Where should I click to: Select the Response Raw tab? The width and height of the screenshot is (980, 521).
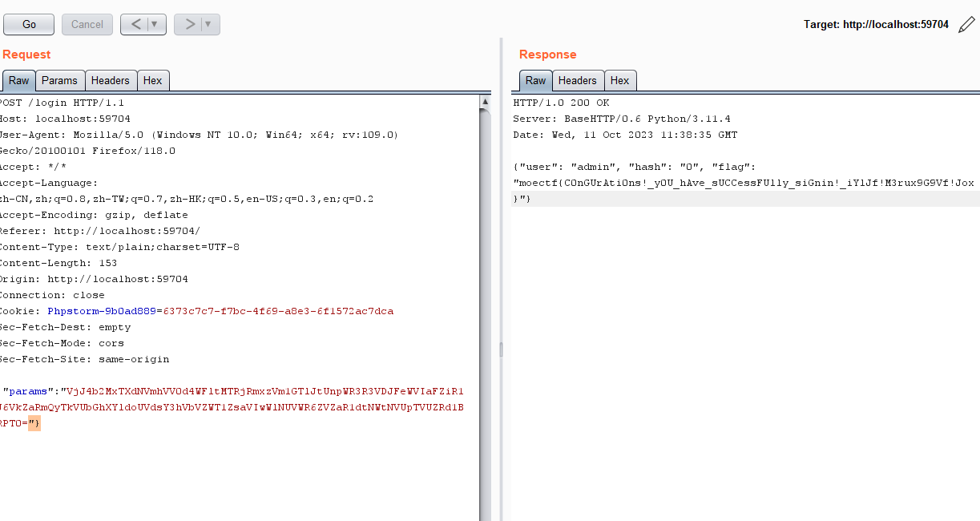[x=535, y=80]
